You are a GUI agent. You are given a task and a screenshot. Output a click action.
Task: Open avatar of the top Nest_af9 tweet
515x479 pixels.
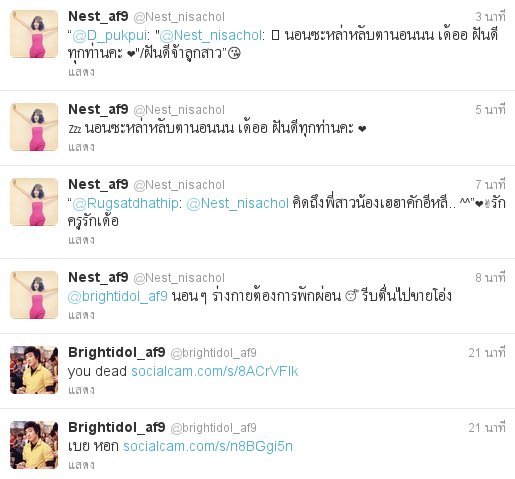click(x=34, y=34)
